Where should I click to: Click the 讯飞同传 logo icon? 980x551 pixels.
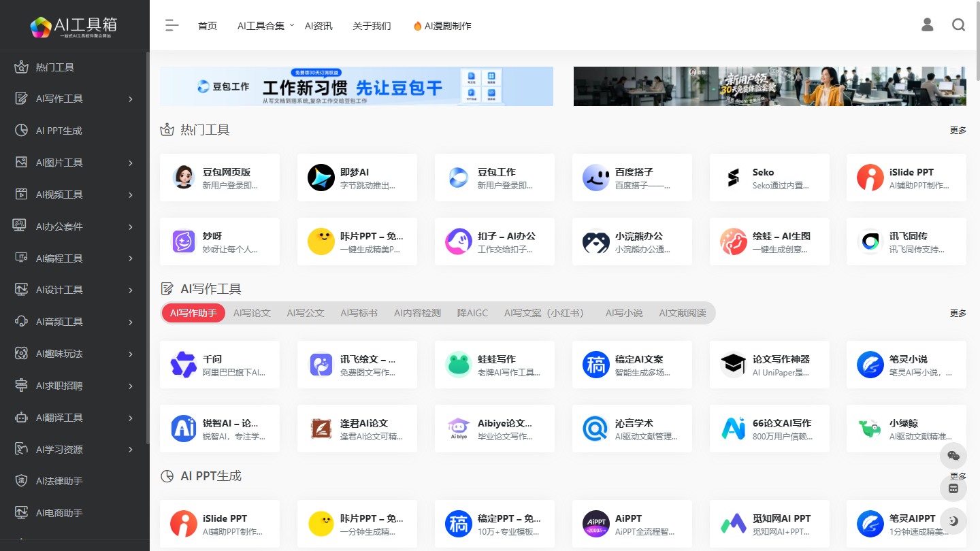click(870, 241)
